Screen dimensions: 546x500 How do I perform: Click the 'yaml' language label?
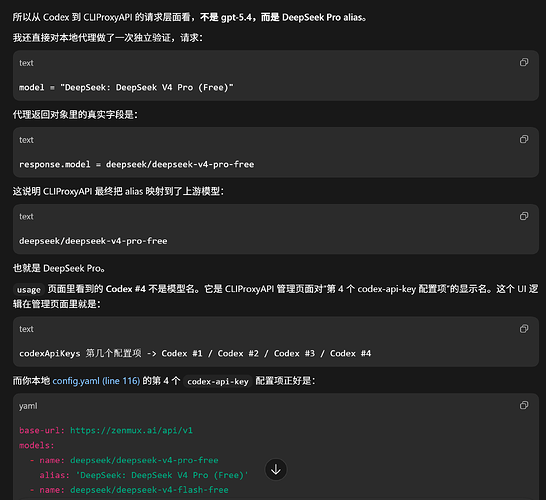click(x=28, y=406)
